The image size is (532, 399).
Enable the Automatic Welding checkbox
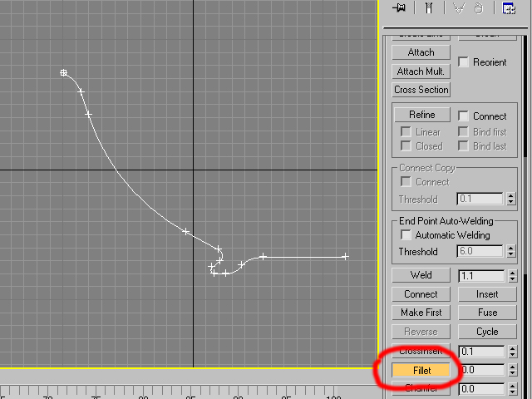click(x=406, y=235)
